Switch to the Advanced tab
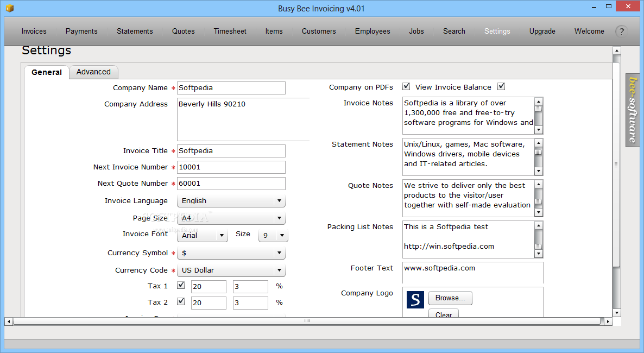 click(93, 72)
